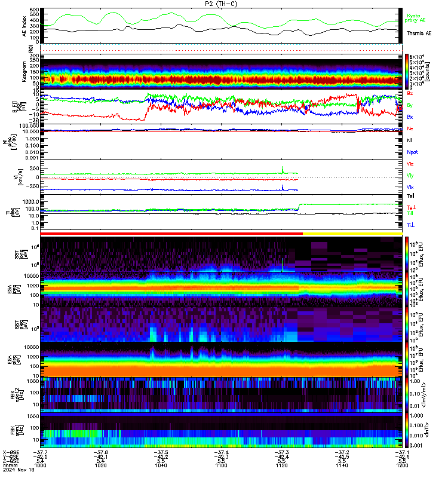Click the 1140 time-axis tick label
The image size is (448, 478).
coord(342,465)
